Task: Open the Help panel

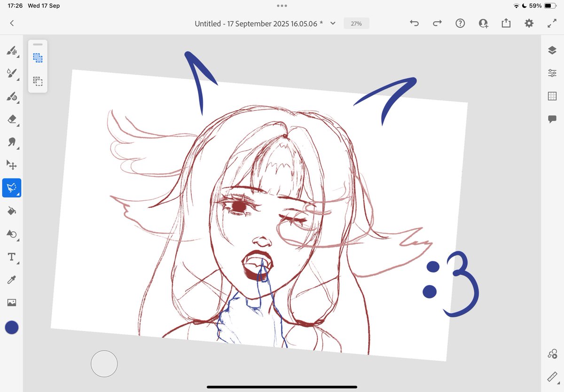Action: tap(460, 23)
